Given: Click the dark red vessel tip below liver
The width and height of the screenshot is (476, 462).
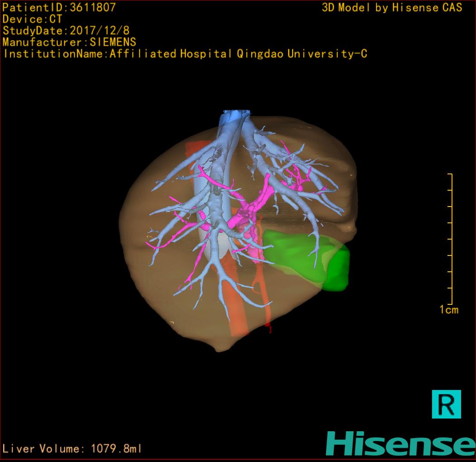Looking at the screenshot, I should pos(270,328).
